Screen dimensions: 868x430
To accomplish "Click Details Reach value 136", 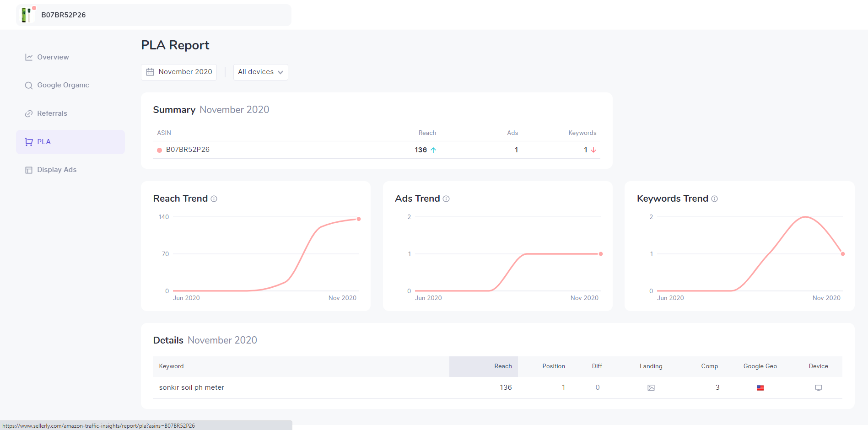I will 506,387.
